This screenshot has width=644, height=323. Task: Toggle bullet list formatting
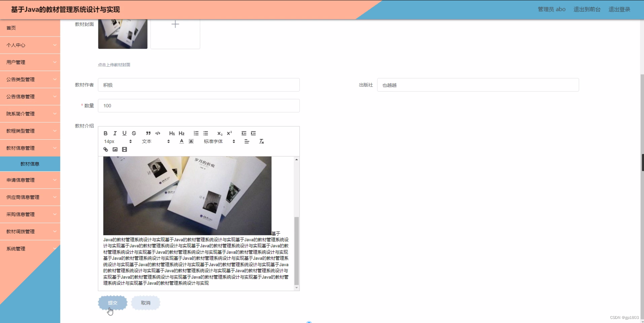206,133
